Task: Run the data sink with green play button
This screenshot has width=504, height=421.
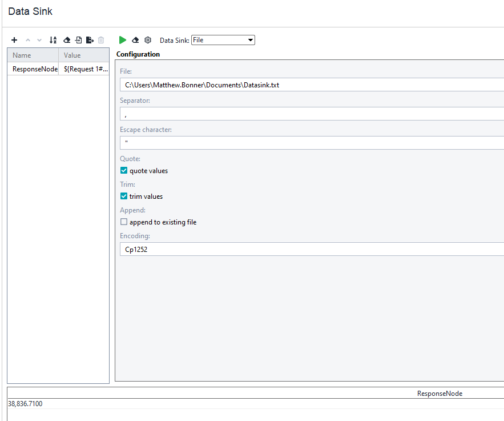Action: (123, 40)
